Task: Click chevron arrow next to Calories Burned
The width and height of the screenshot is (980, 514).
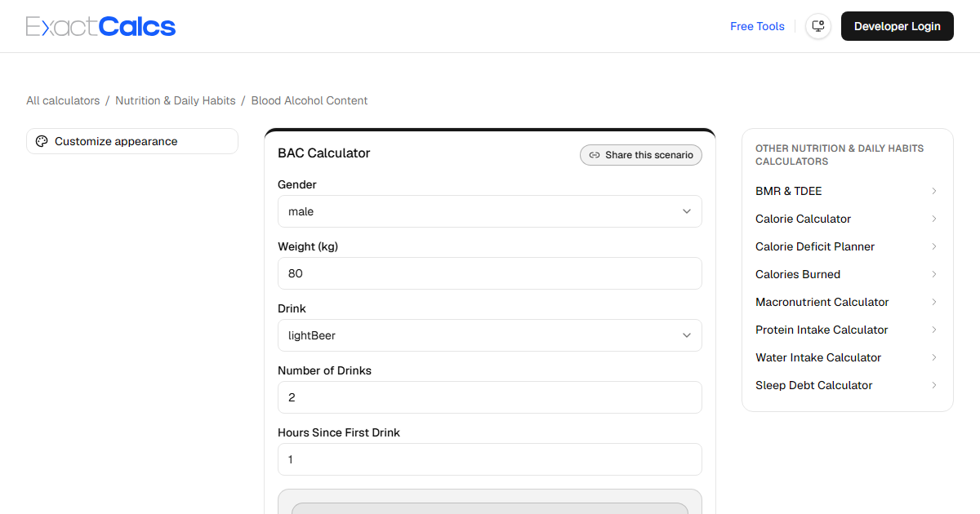Action: [934, 274]
